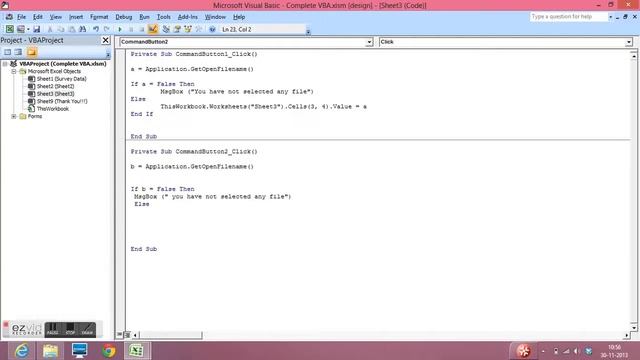Image resolution: width=640 pixels, height=360 pixels.
Task: Select Sheet9 (Thank You!!!) in project tree
Action: coord(62,101)
